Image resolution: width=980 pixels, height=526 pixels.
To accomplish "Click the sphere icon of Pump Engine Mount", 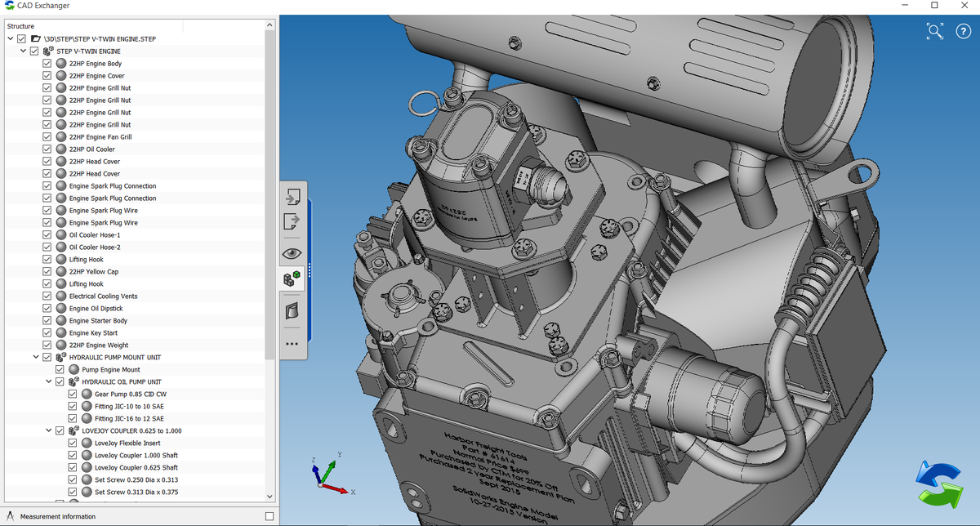I will click(73, 369).
